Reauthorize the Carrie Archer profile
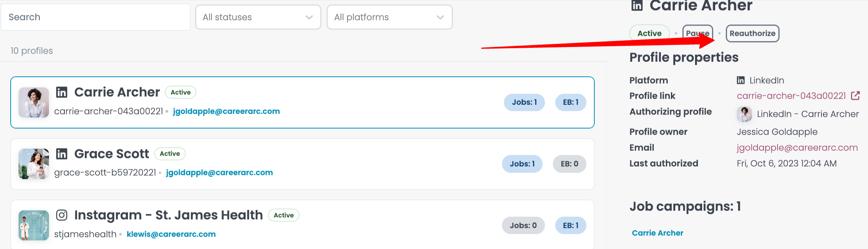868x249 pixels. [752, 33]
